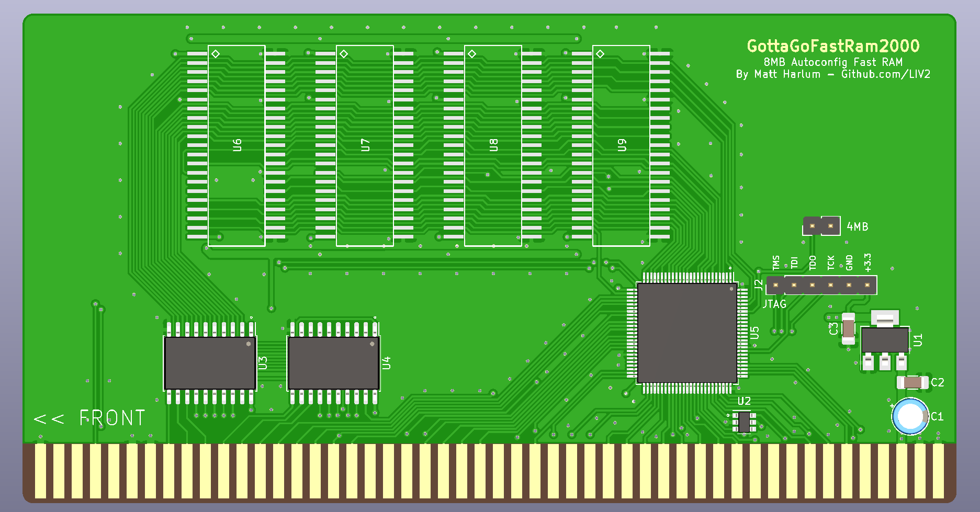Click the U3 logic chip
The height and width of the screenshot is (512, 980).
[x=209, y=363]
